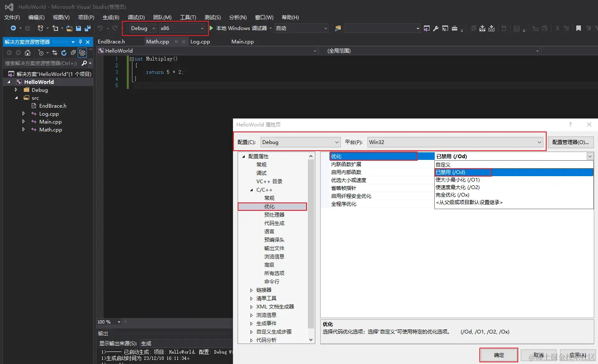Viewport: 598px width, 364px height.
Task: Click the collapse all icon in Solution Explorer
Action: tap(73, 53)
